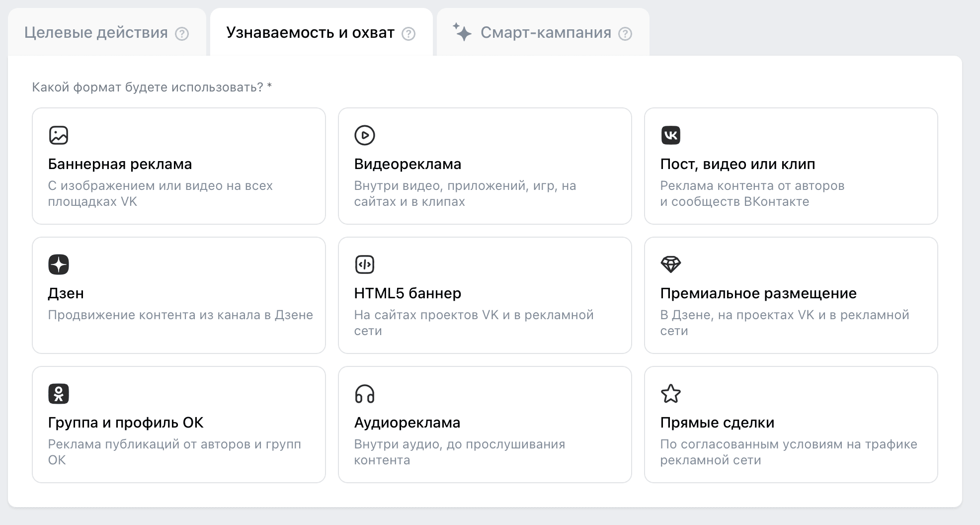Viewport: 980px width, 525px height.
Task: Click the VK logo icon
Action: tap(671, 135)
